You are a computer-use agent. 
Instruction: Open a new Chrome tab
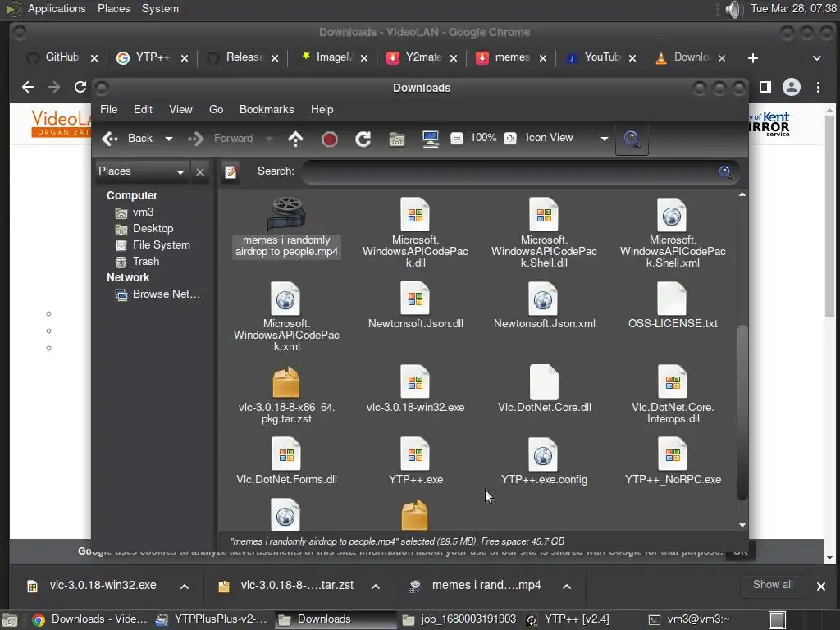click(753, 58)
